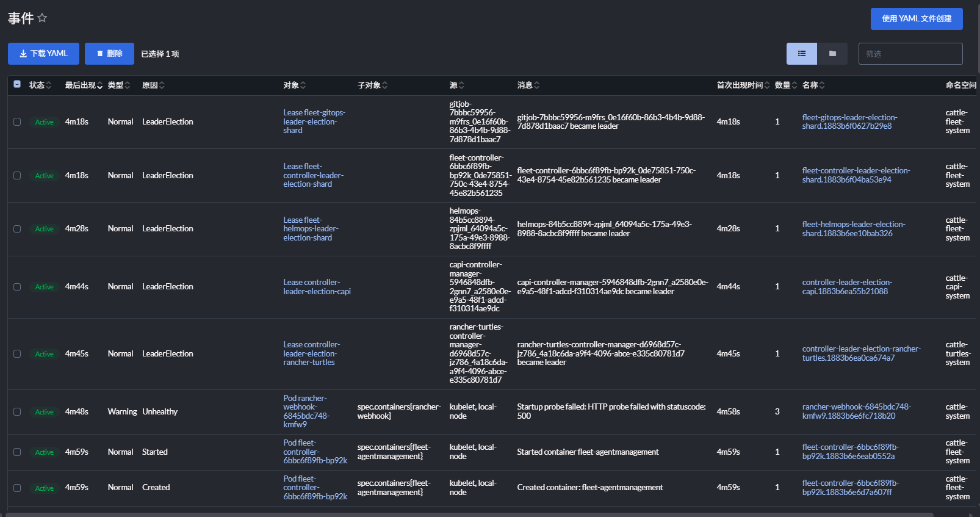Screen dimensions: 980x517
Task: Sort by 数量 column sort icon
Action: (x=794, y=85)
